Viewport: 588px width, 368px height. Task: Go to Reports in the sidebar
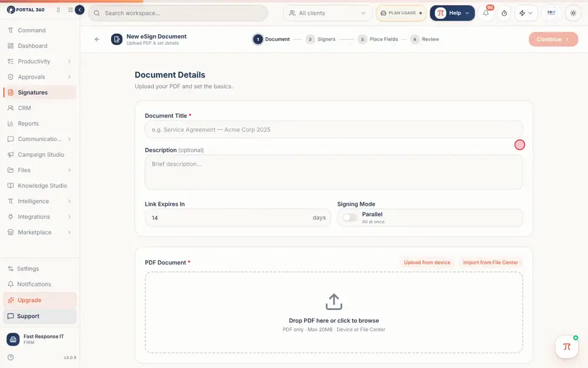click(x=40, y=123)
